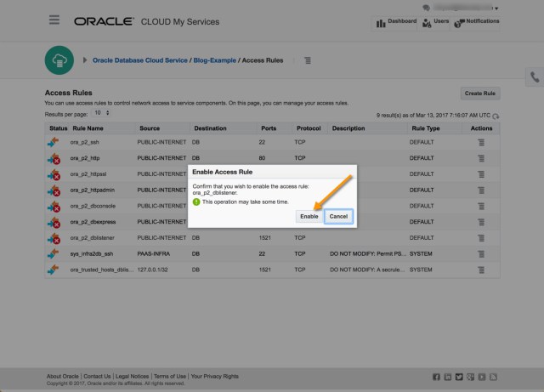The image size is (544, 392).
Task: Open actions menu for sys_infra2db_ssh
Action: point(481,254)
